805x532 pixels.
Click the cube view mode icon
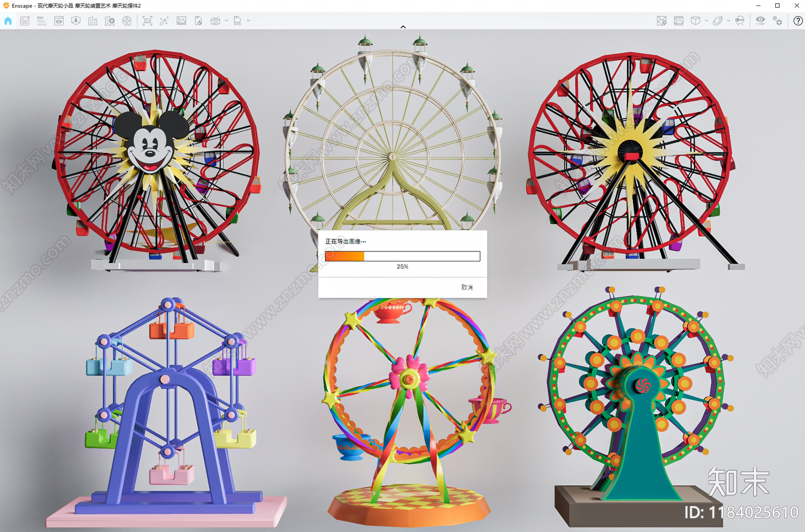[695, 21]
